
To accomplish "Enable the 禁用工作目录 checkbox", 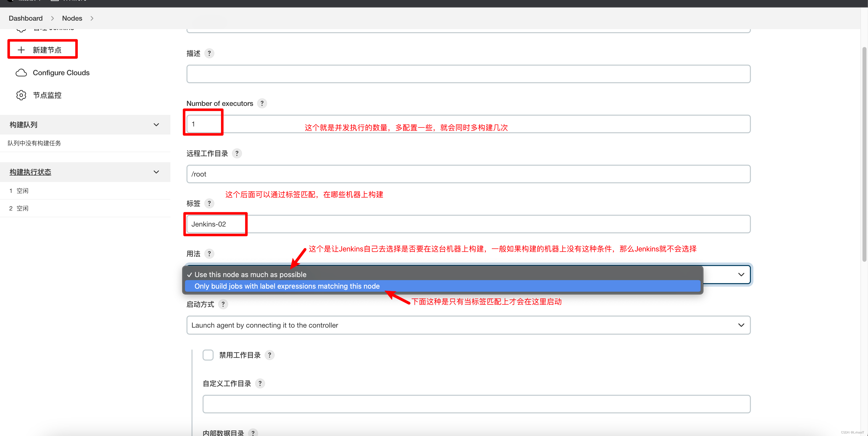I will coord(208,355).
